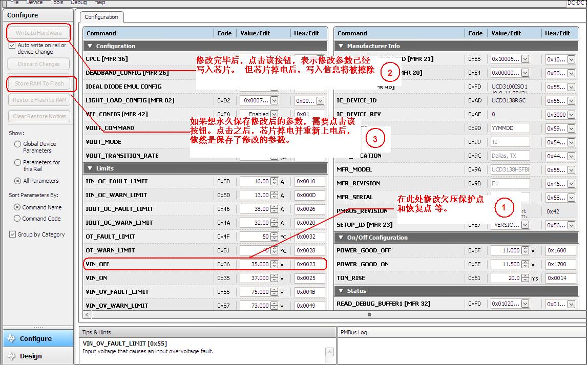
Task: Sort parameters by Command Name
Action: pos(17,207)
